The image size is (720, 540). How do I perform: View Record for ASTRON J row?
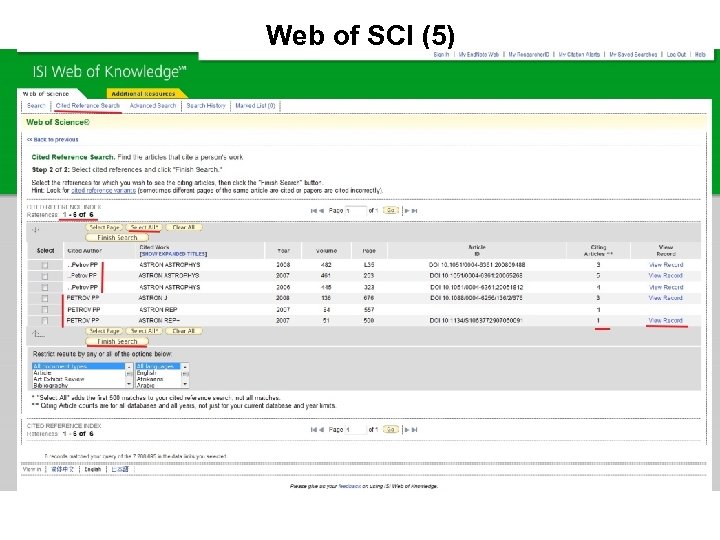[666, 298]
